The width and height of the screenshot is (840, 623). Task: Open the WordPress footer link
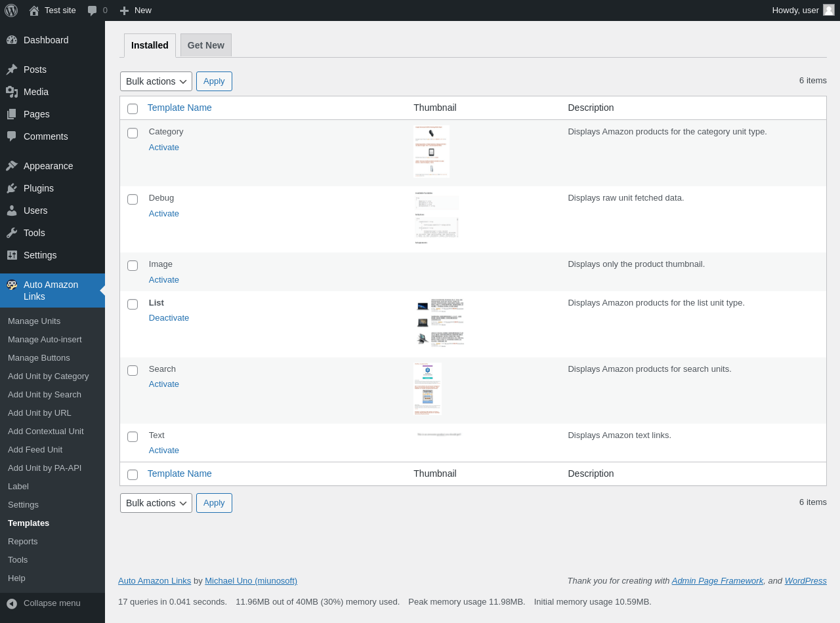pyautogui.click(x=805, y=581)
